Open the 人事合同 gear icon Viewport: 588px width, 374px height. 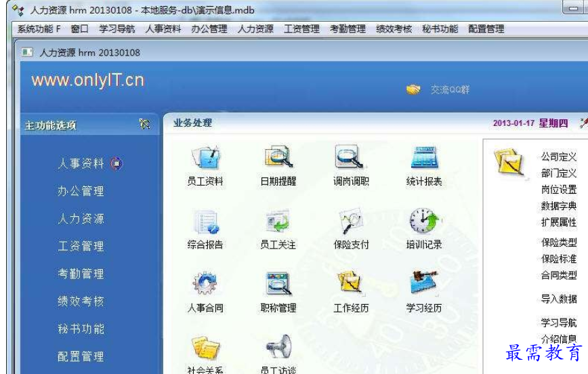pos(205,284)
